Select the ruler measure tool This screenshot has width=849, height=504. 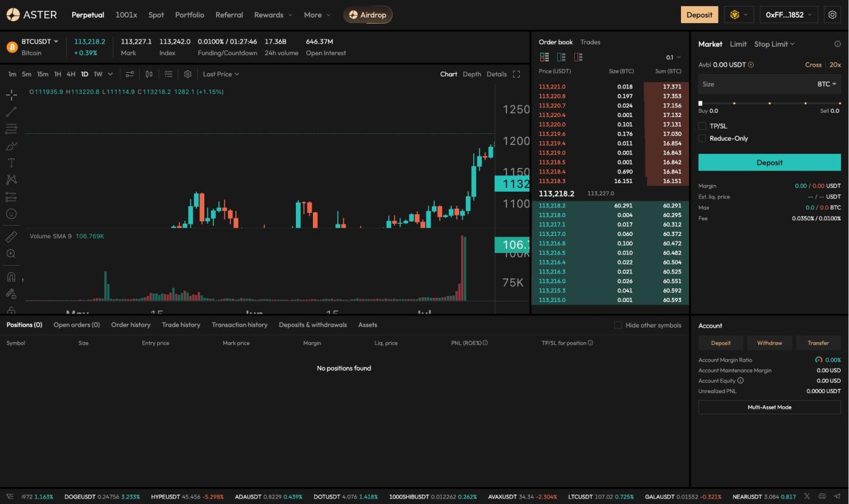(11, 237)
